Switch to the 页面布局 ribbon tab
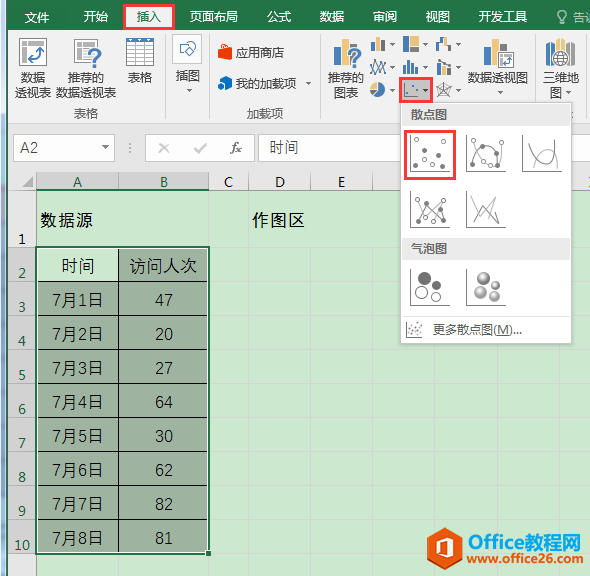This screenshot has height=576, width=590. tap(213, 17)
